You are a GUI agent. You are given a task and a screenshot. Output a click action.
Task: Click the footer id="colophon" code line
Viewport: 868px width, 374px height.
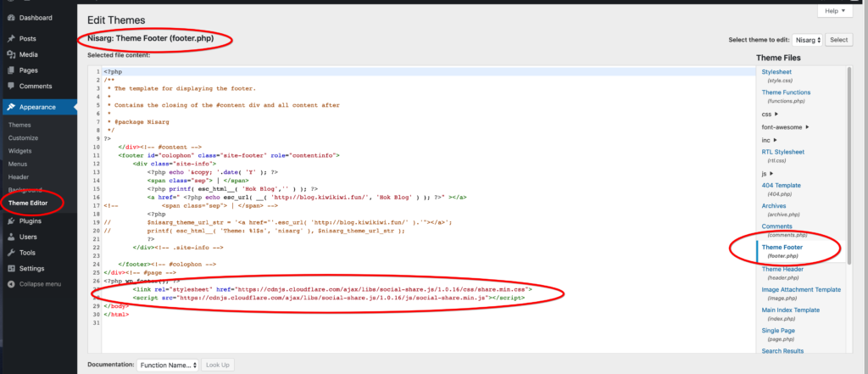(229, 156)
